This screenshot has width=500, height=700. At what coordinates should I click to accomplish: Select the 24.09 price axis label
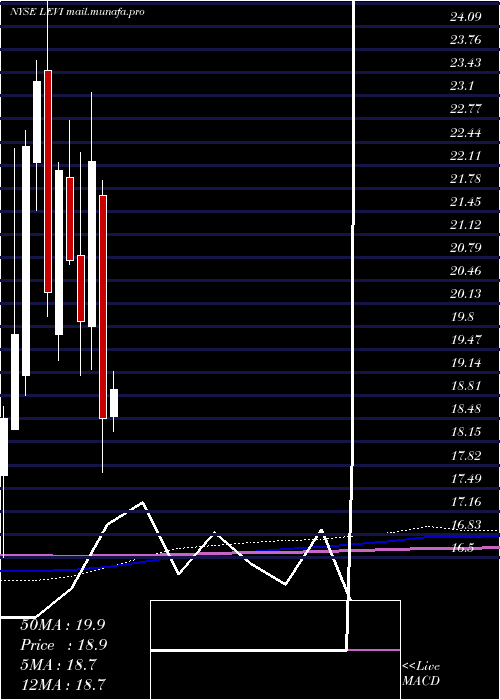tap(466, 17)
